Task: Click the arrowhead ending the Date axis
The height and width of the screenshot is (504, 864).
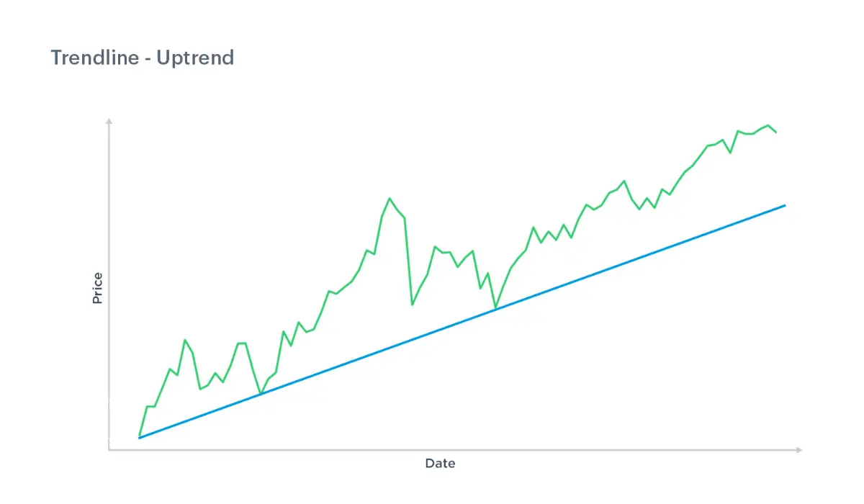Action: coord(798,450)
